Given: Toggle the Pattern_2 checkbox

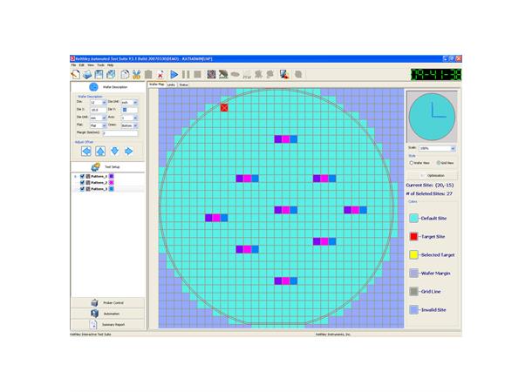Looking at the screenshot, I should click(x=83, y=182).
